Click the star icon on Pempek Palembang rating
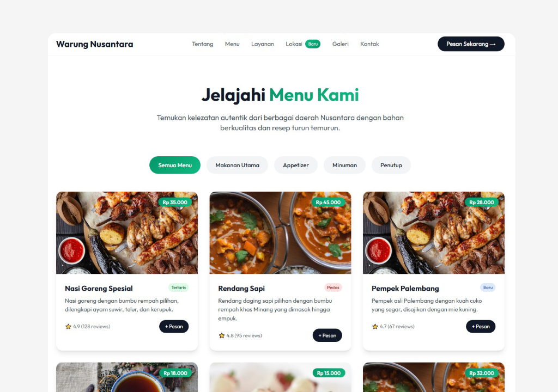Screen dimensions: 558x392 (375, 327)
